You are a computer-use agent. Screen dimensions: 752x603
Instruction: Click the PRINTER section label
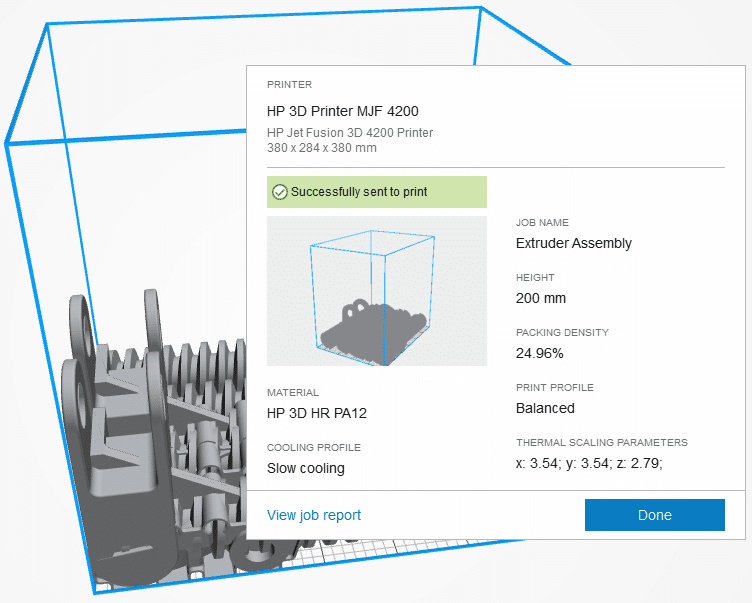tap(288, 85)
